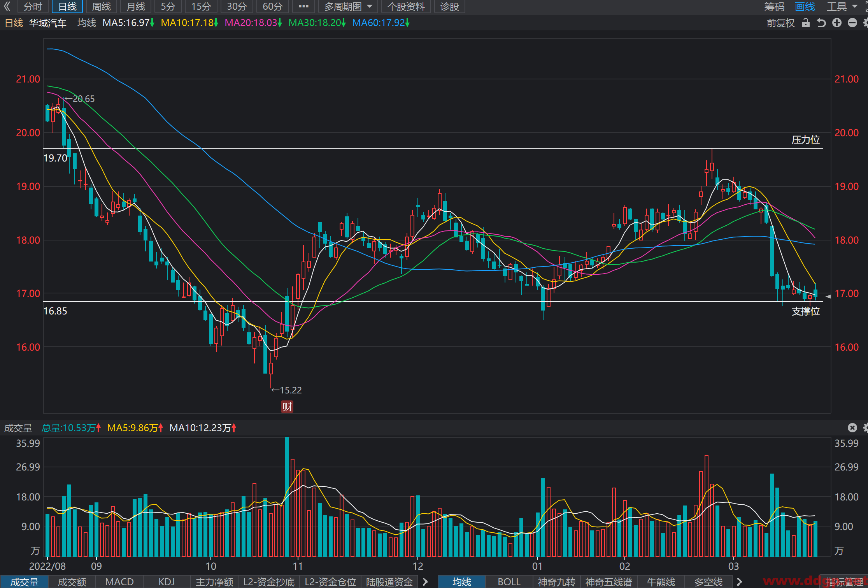
Task: Expand the 多周期图 dropdown
Action: 348,6
